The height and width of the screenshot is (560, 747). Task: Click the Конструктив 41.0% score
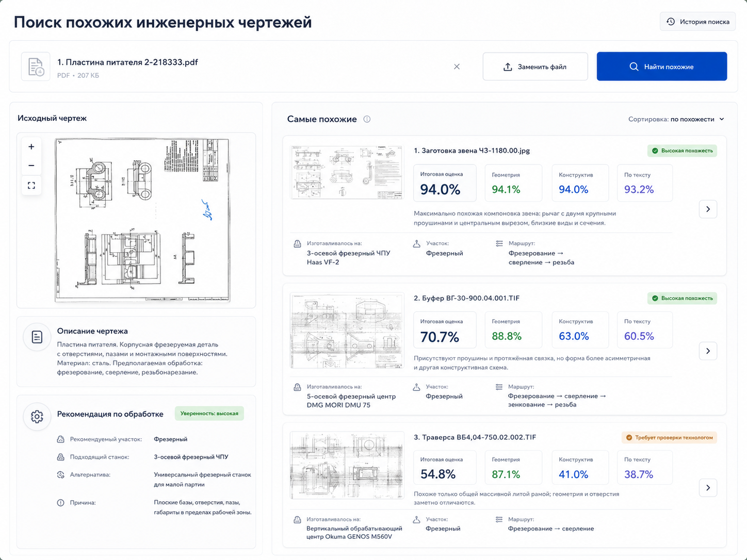(x=580, y=468)
